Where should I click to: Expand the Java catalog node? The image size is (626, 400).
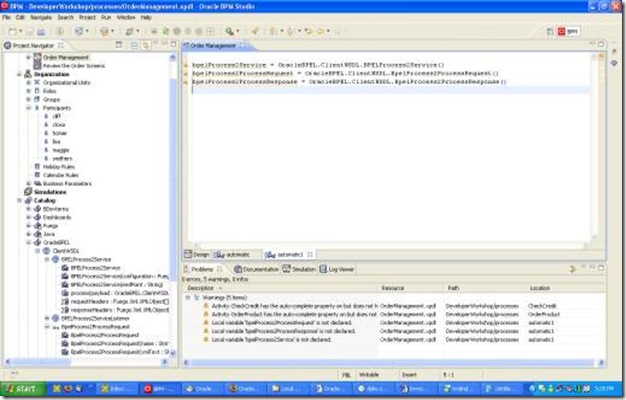28,234
